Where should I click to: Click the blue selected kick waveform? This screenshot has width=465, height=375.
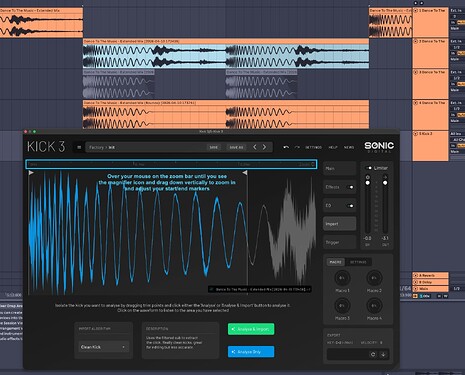[x=138, y=233]
